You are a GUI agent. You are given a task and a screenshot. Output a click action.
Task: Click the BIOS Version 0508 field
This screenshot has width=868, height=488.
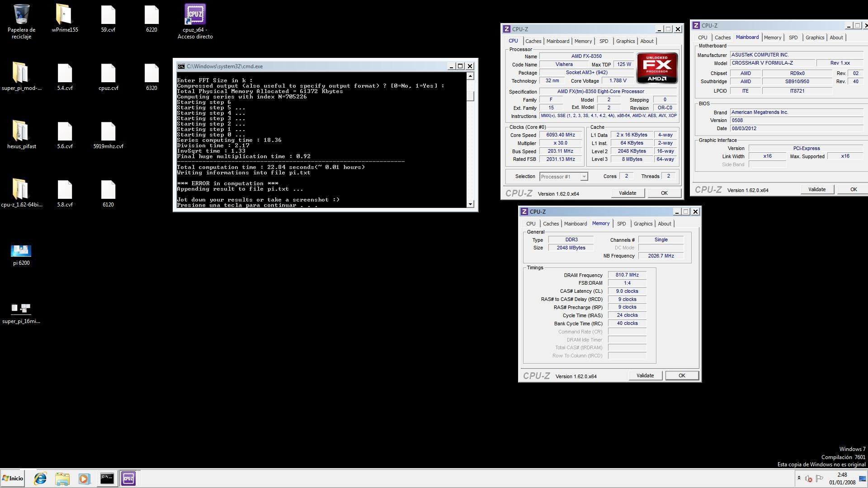[797, 120]
